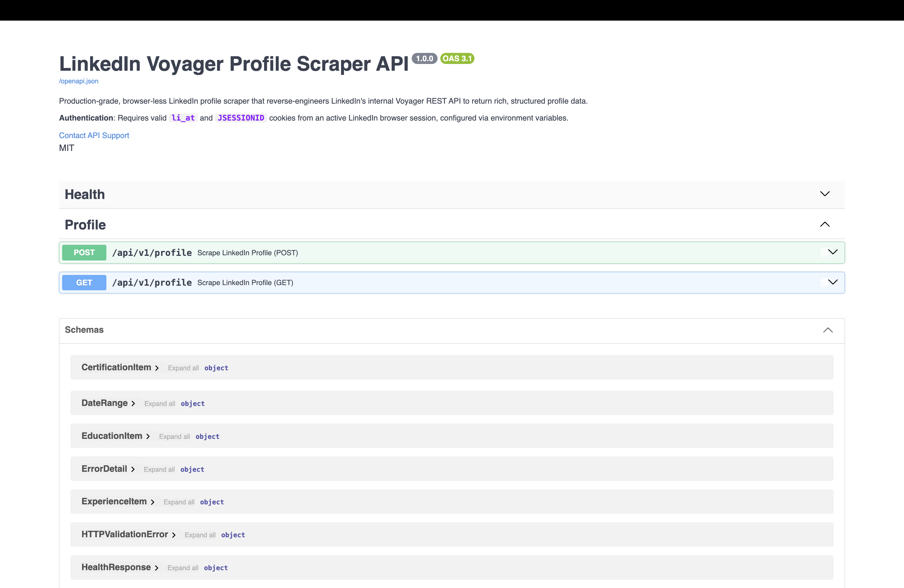
Task: Open the Contact API Support link
Action: pos(94,135)
